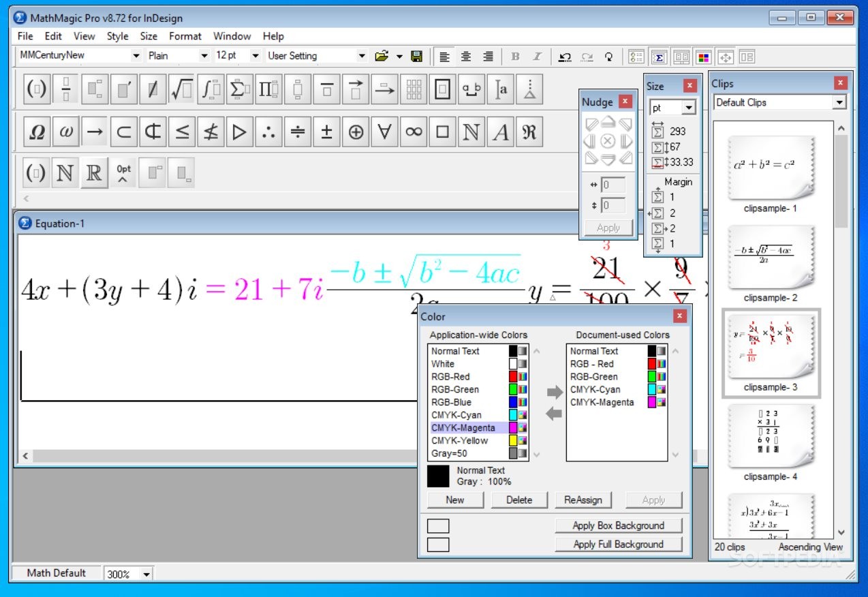The width and height of the screenshot is (868, 597).
Task: Click the undo arrow icon
Action: 565,57
